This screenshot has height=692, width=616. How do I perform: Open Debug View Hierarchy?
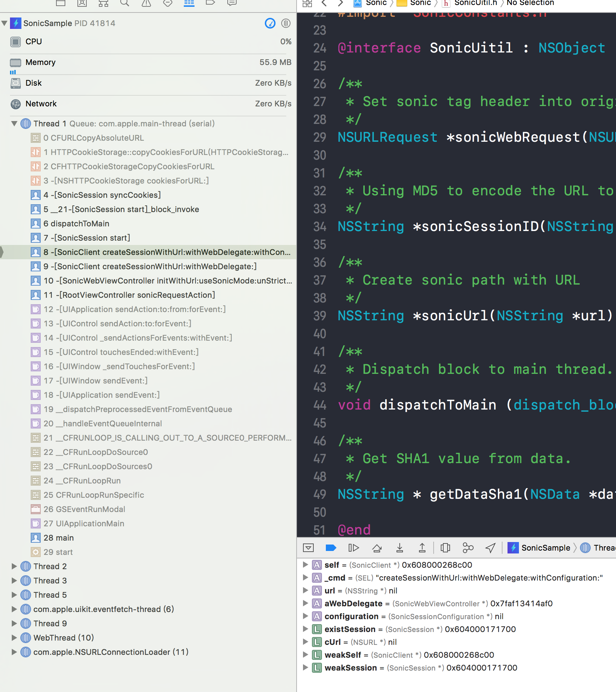[445, 547]
